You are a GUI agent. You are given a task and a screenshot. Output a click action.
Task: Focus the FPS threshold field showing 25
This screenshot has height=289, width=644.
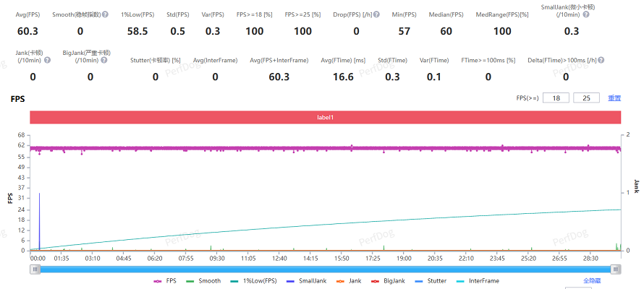click(x=587, y=98)
